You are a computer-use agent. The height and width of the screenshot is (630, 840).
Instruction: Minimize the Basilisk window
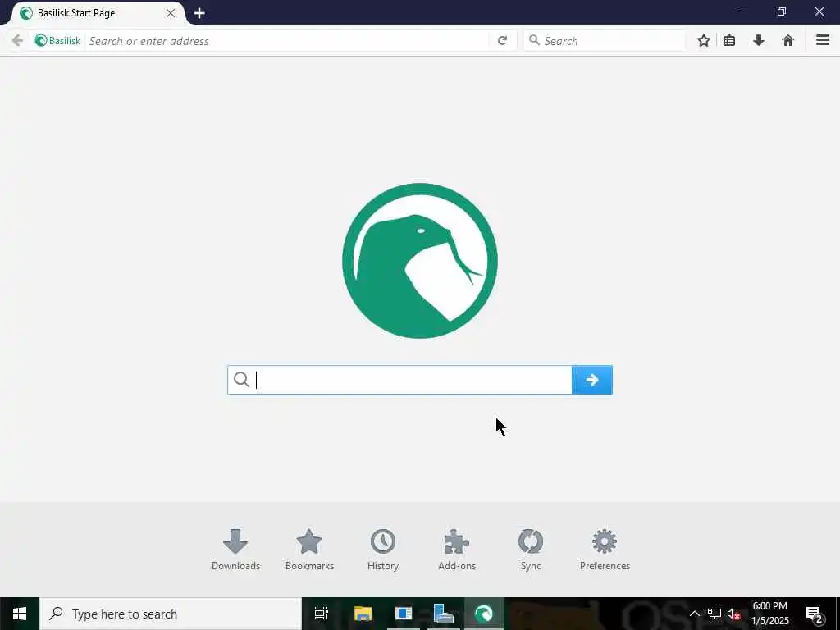(743, 11)
